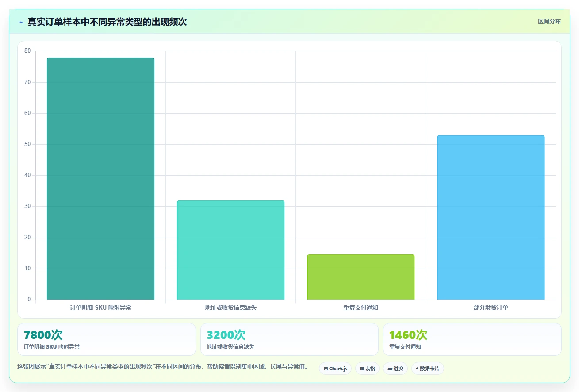Click the chart icon inside Chart.js chip
This screenshot has width=579, height=392.
326,369
